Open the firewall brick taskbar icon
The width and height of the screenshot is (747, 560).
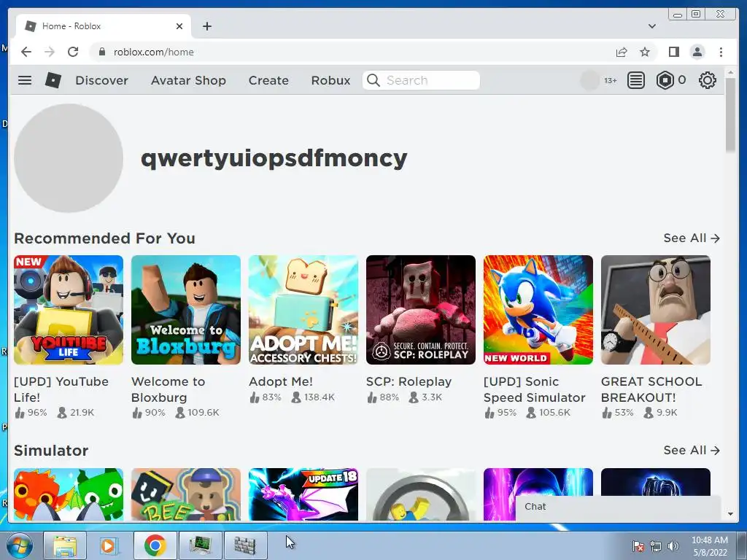(245, 545)
